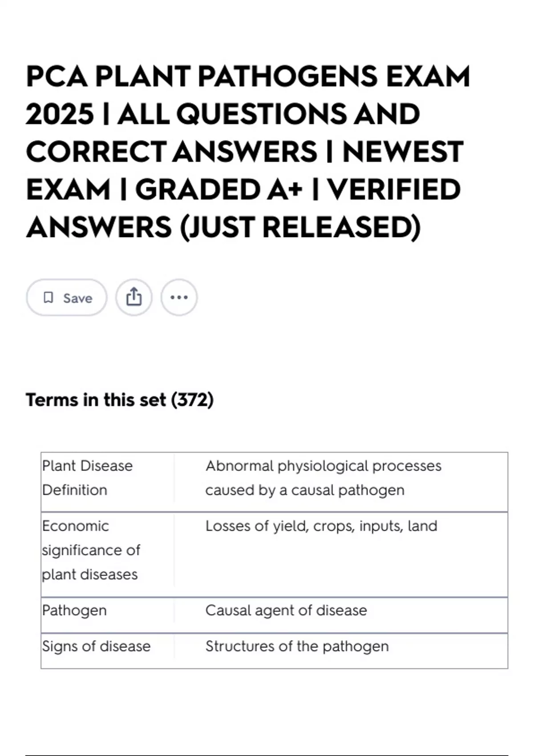Image resolution: width=534 pixels, height=756 pixels.
Task: Select 'Economic significance of plant diseases' term
Action: [x=91, y=550]
